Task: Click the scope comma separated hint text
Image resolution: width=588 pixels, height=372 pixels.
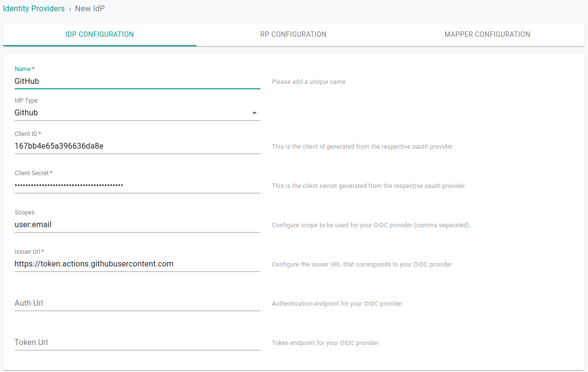Action: (371, 225)
